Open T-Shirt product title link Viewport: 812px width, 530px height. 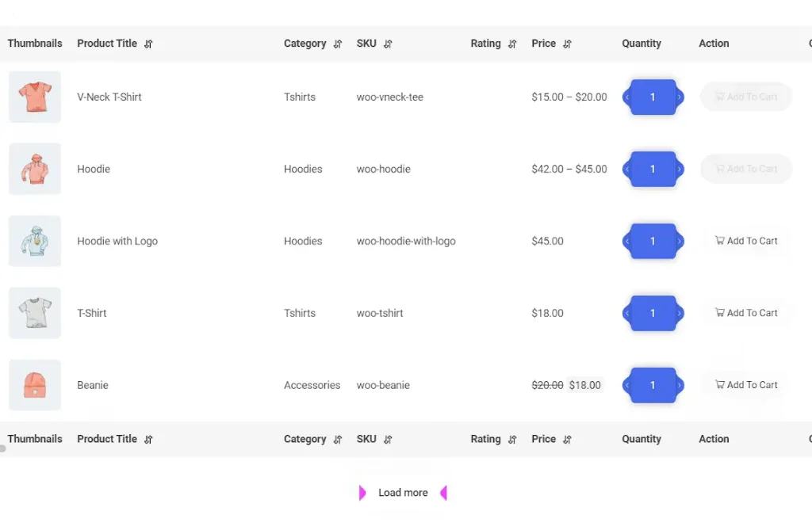[x=92, y=313]
